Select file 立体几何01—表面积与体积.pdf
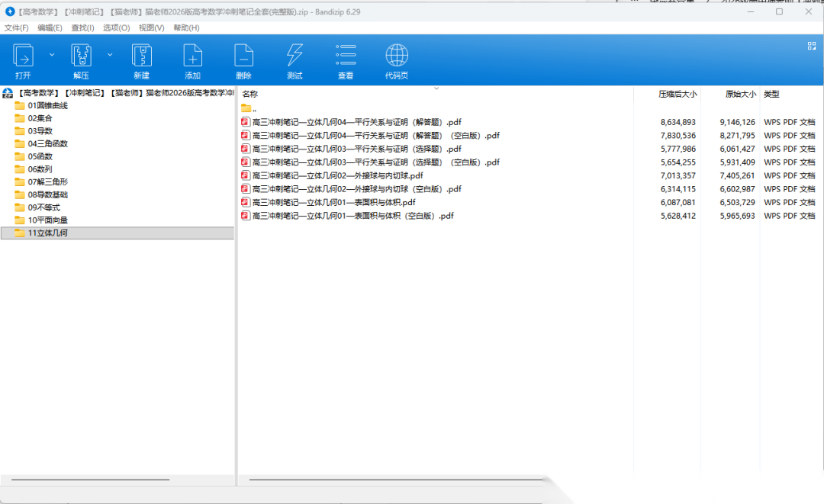 (x=333, y=202)
